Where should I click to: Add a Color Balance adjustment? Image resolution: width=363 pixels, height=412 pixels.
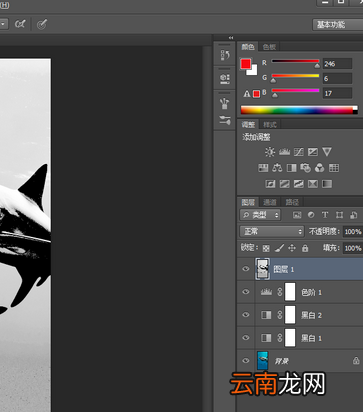point(277,168)
